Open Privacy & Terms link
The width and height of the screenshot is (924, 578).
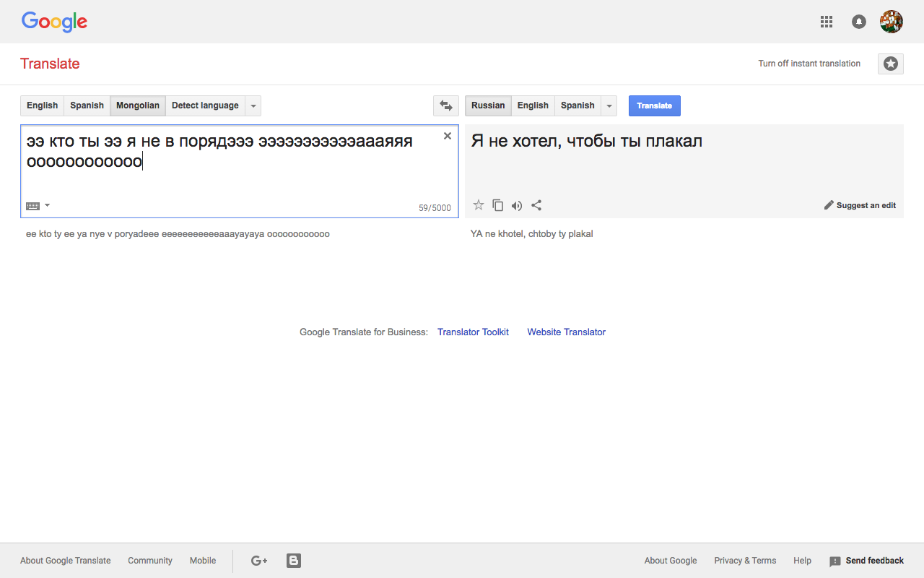coord(745,561)
